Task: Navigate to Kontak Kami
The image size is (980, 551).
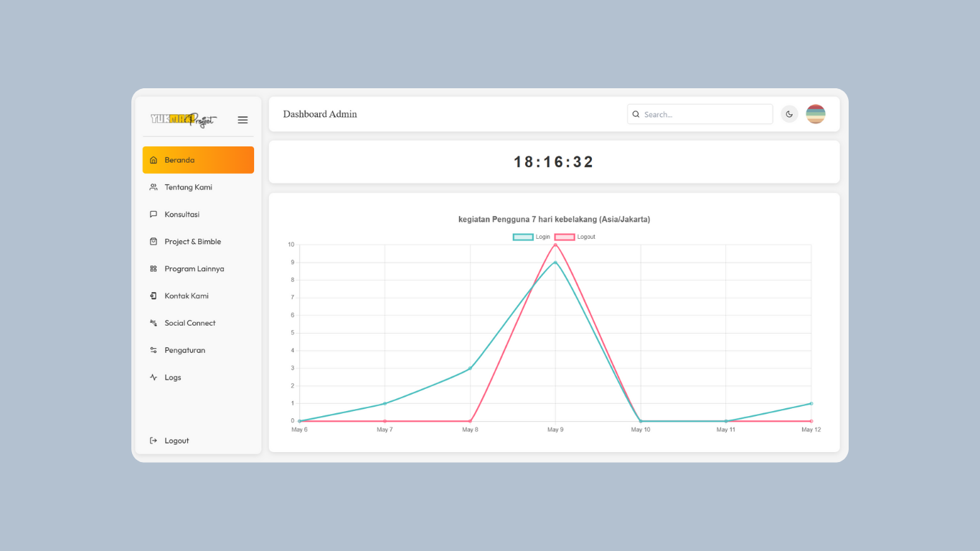Action: (x=198, y=296)
